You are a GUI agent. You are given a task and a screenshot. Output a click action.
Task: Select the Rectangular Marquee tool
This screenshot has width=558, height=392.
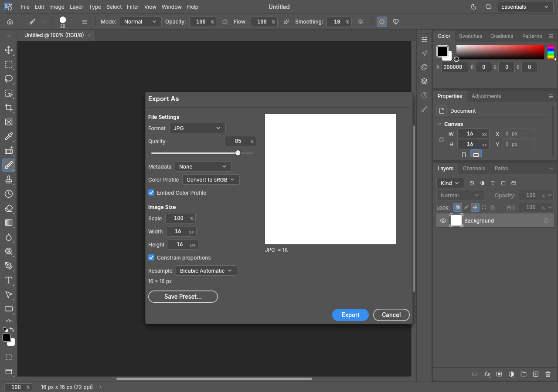point(8,64)
